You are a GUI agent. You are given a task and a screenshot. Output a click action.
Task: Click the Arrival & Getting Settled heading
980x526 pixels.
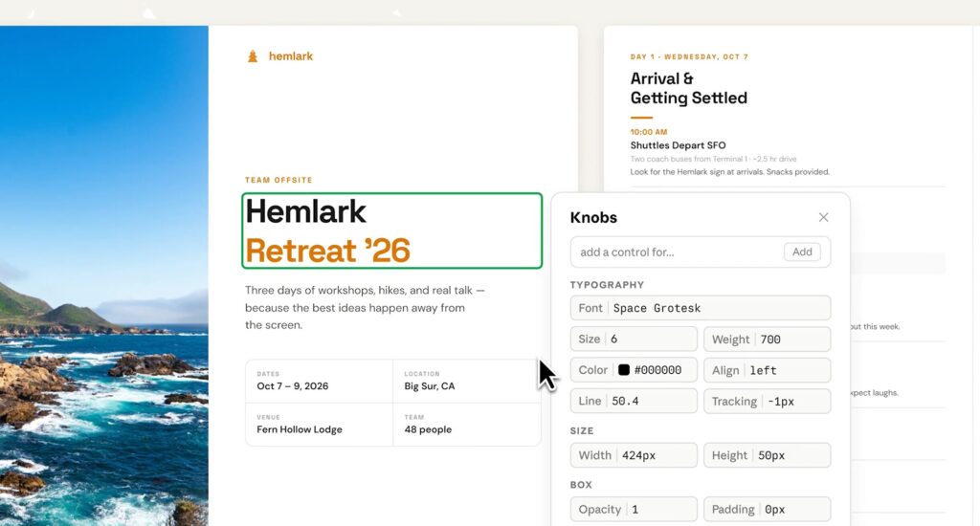(688, 88)
